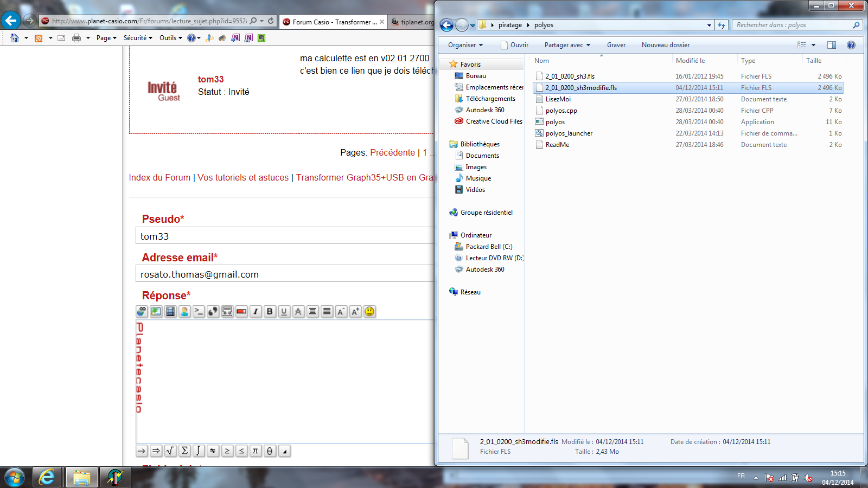
Task: Apply strikethrough formatting to reply
Action: pyautogui.click(x=298, y=311)
